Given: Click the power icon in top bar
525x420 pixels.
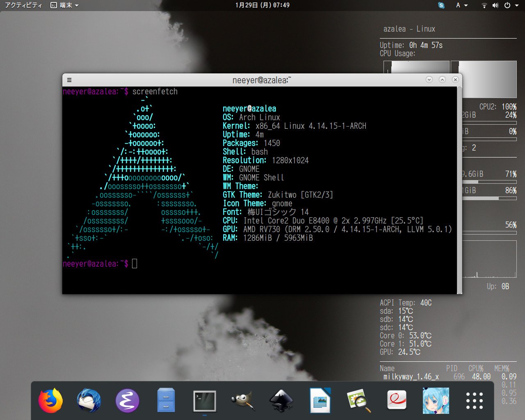Looking at the screenshot, I should (507, 5).
